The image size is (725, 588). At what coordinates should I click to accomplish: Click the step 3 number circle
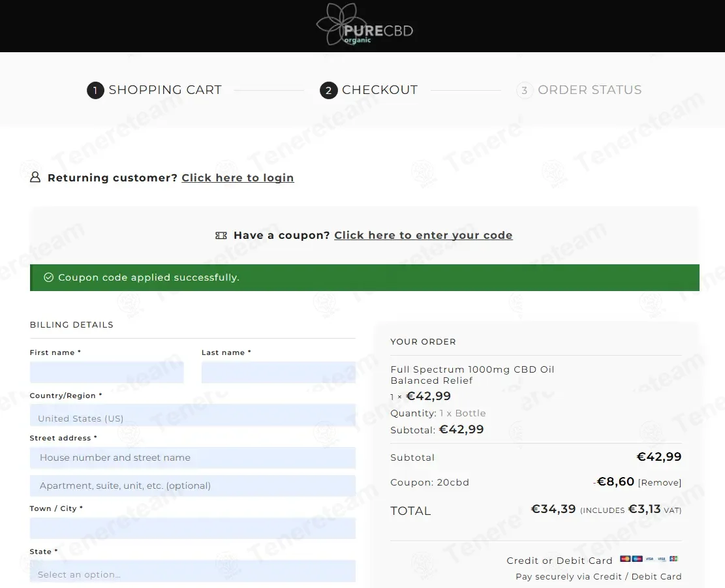coord(524,91)
